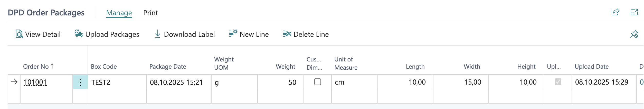Sort by the Order No column header
This screenshot has width=644, height=109.
(x=36, y=67)
